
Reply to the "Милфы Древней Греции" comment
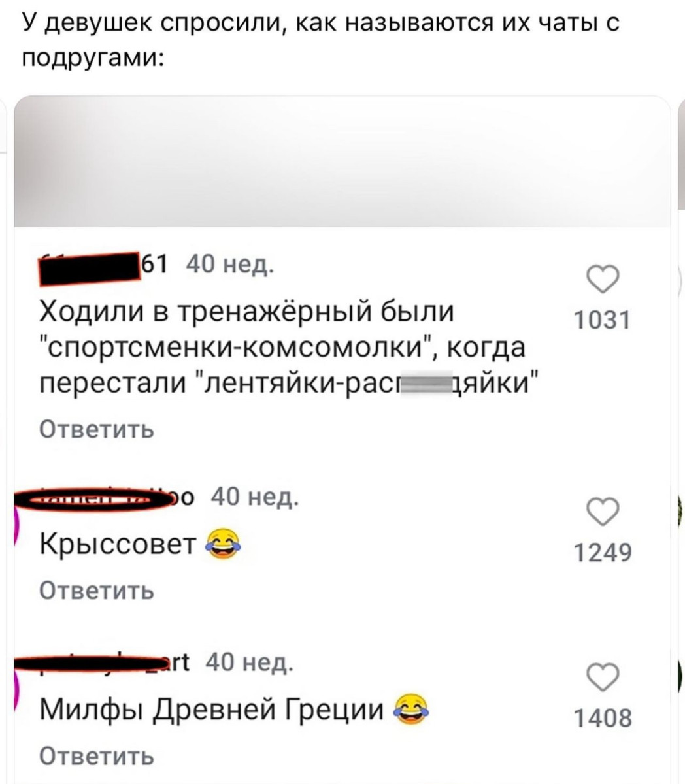[x=97, y=756]
